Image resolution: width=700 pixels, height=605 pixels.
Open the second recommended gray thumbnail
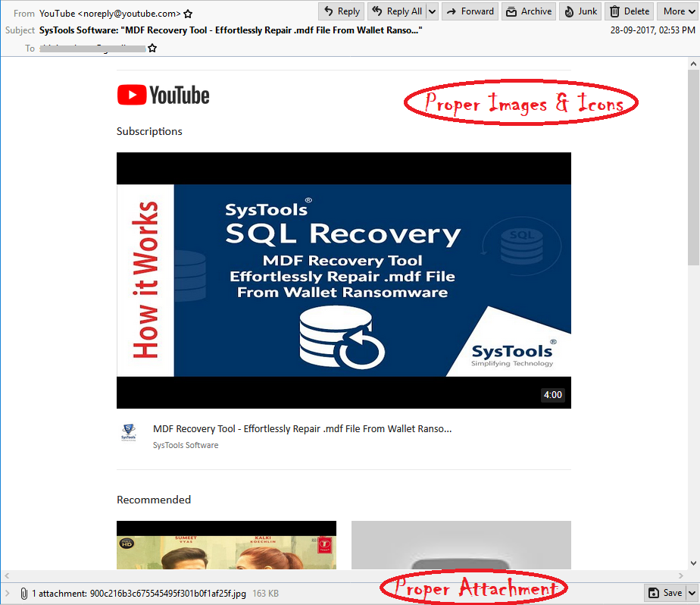(x=461, y=544)
